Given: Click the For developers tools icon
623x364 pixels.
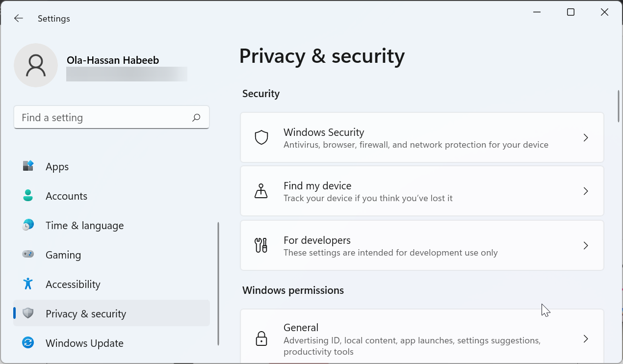Looking at the screenshot, I should pos(261,245).
